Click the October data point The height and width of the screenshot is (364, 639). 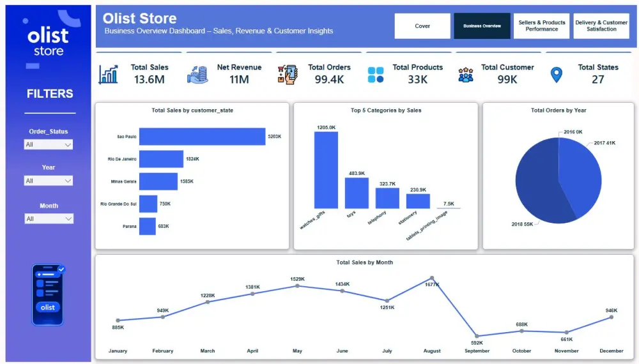(521, 331)
